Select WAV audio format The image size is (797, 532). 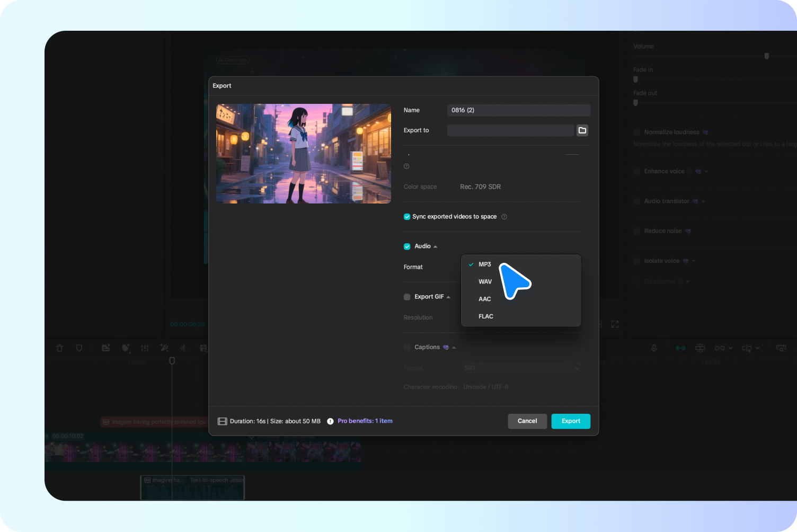pyautogui.click(x=521, y=282)
